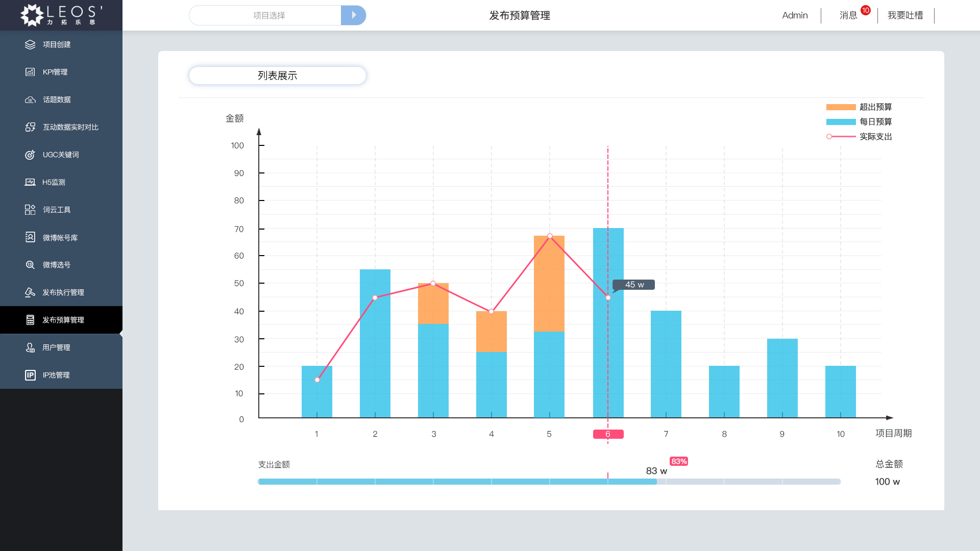Select UGC关键词 in sidebar
The image size is (980, 551).
(61, 155)
